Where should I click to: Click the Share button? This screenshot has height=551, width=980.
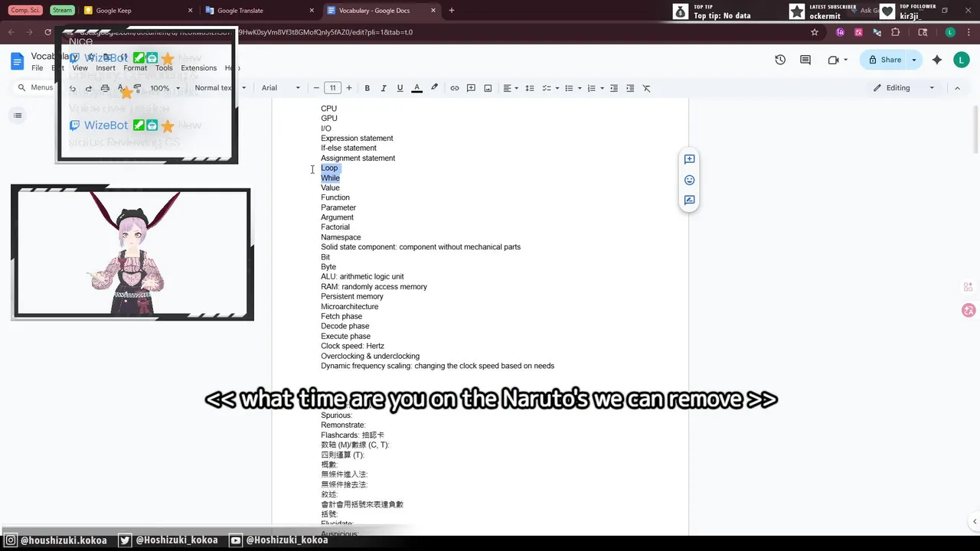click(884, 60)
